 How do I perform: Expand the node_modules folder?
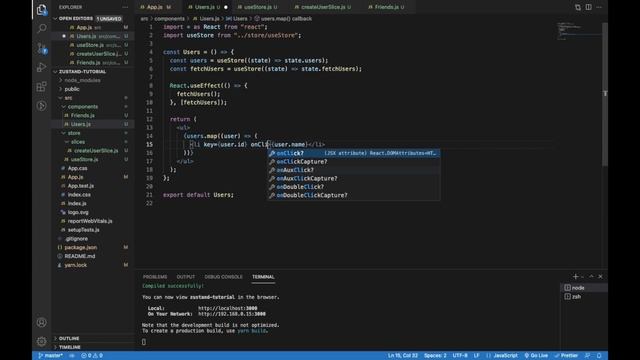click(x=82, y=80)
